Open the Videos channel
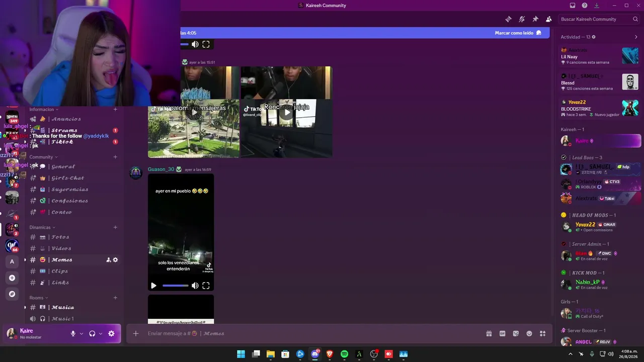Screen dimensions: 644x362 tap(73, 248)
